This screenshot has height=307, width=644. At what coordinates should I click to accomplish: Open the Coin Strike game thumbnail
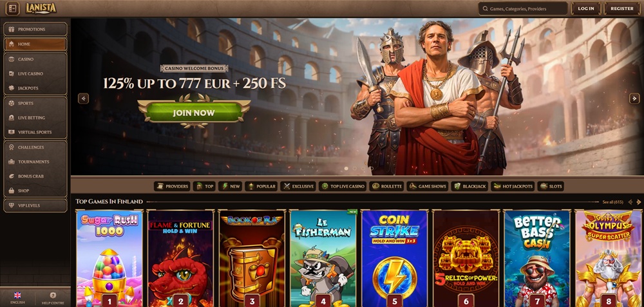point(394,259)
